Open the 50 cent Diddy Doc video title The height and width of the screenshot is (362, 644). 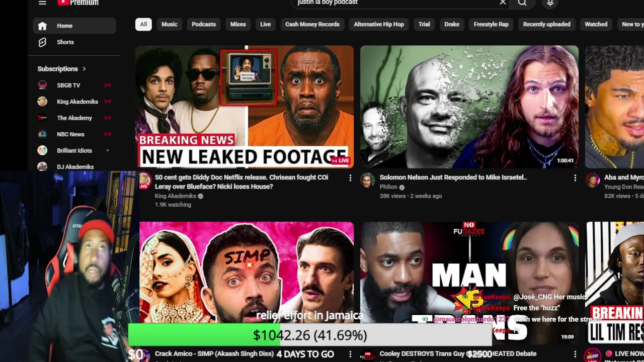242,182
